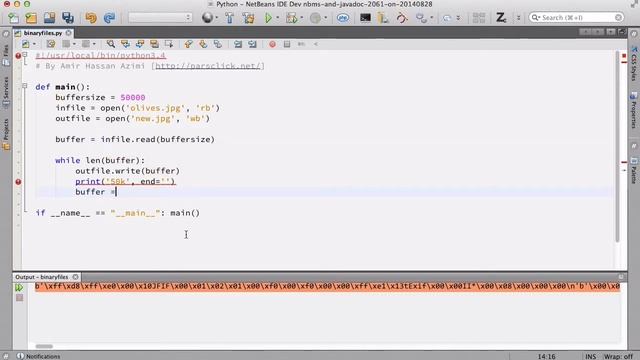640x360 pixels.
Task: Collapse the shebang comment fold
Action: point(25,54)
